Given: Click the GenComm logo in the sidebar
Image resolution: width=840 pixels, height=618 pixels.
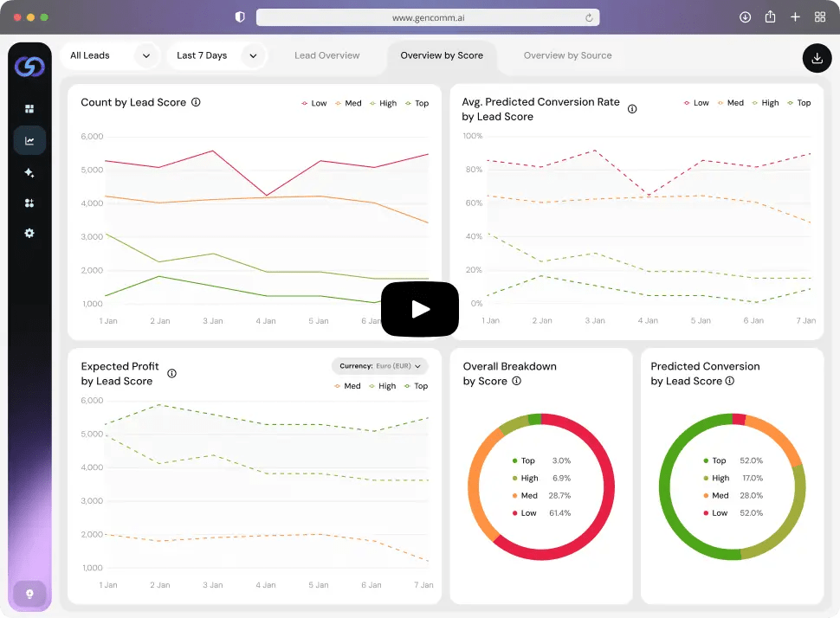Looking at the screenshot, I should tap(29, 67).
